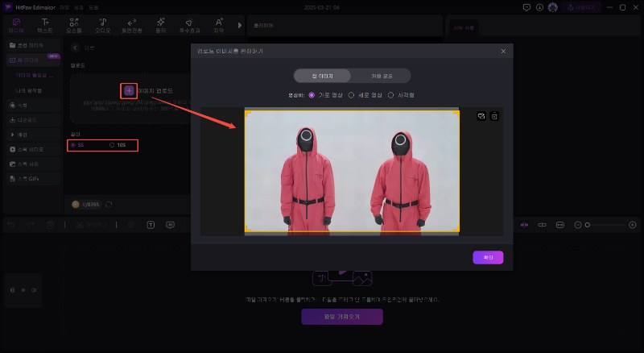Click the split-marker icon right of snapping
The image size is (644, 353).
(542, 225)
